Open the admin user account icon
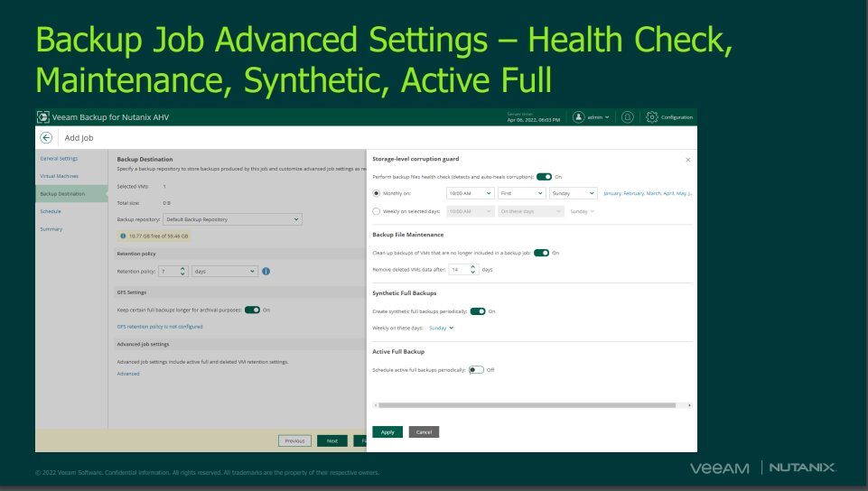 [578, 117]
